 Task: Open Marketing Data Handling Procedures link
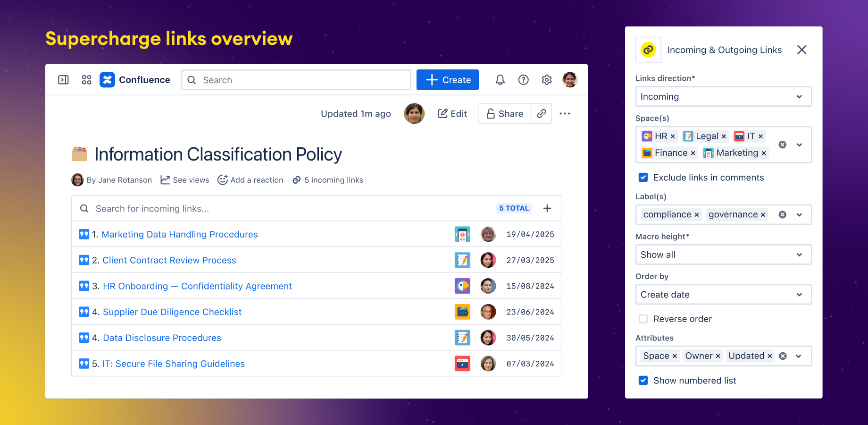179,234
